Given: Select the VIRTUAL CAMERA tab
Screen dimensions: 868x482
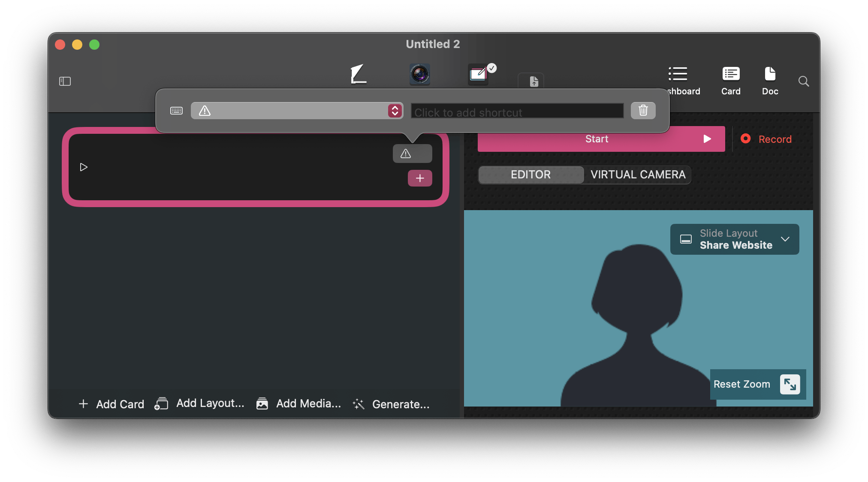Looking at the screenshot, I should point(638,175).
